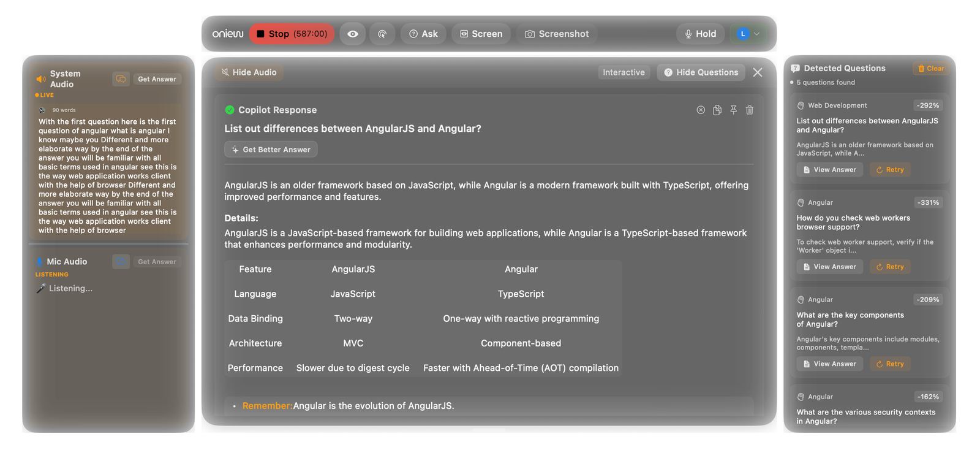Retry the web workers browser support question
980x469 pixels.
pyautogui.click(x=890, y=267)
